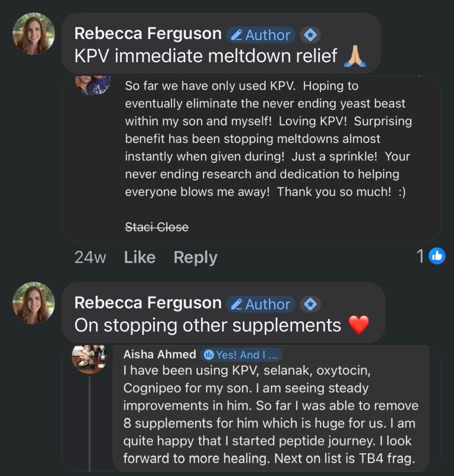Screen dimensions: 454x476
Task: Open Rebecca Ferguson's name link in the KPV comment
Action: tap(148, 33)
